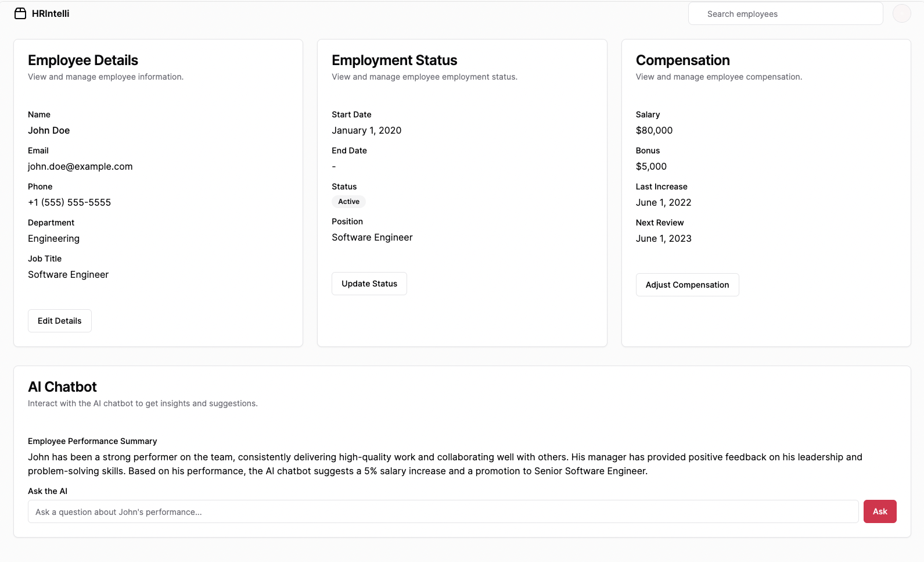The image size is (924, 562).
Task: Click the Employee Performance Summary label
Action: coord(92,441)
